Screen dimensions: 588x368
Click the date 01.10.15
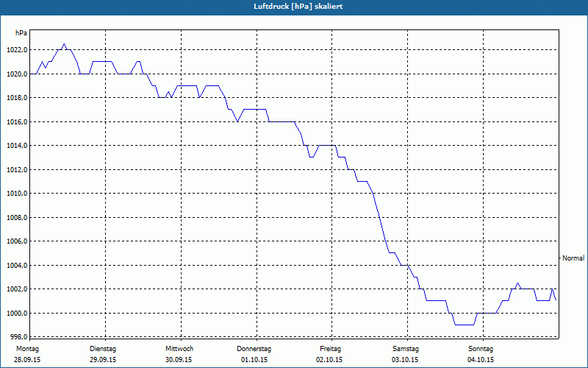point(254,360)
